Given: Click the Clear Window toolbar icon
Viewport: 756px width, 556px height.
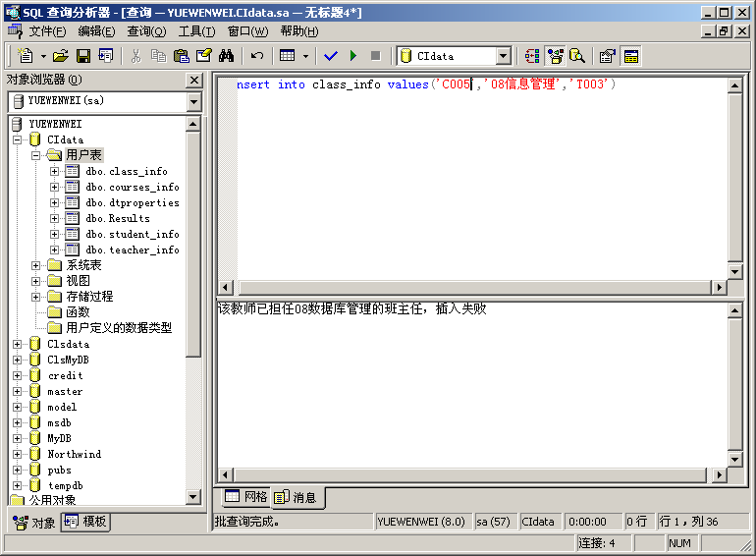Looking at the screenshot, I should coord(203,56).
